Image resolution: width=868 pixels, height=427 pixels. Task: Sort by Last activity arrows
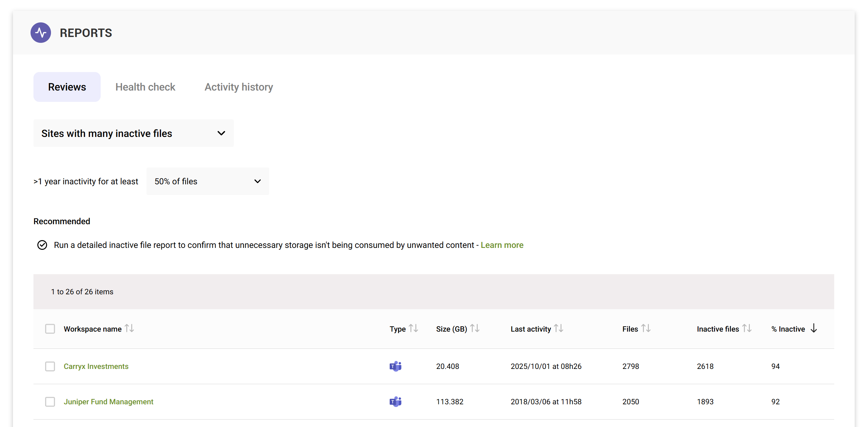pos(559,328)
